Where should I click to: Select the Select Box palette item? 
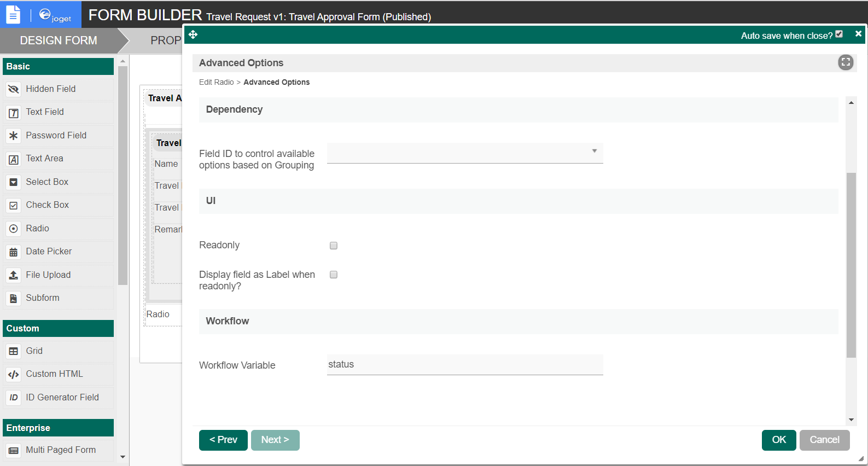pos(59,182)
